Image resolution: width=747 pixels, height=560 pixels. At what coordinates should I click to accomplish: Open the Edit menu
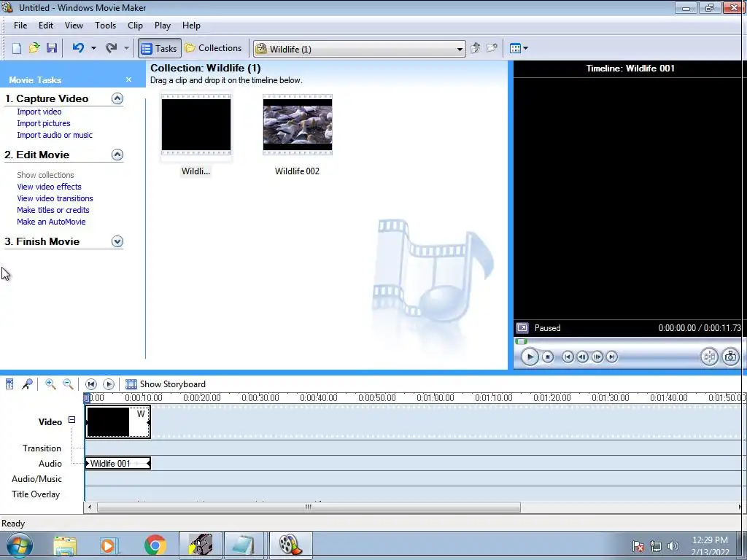[46, 26]
